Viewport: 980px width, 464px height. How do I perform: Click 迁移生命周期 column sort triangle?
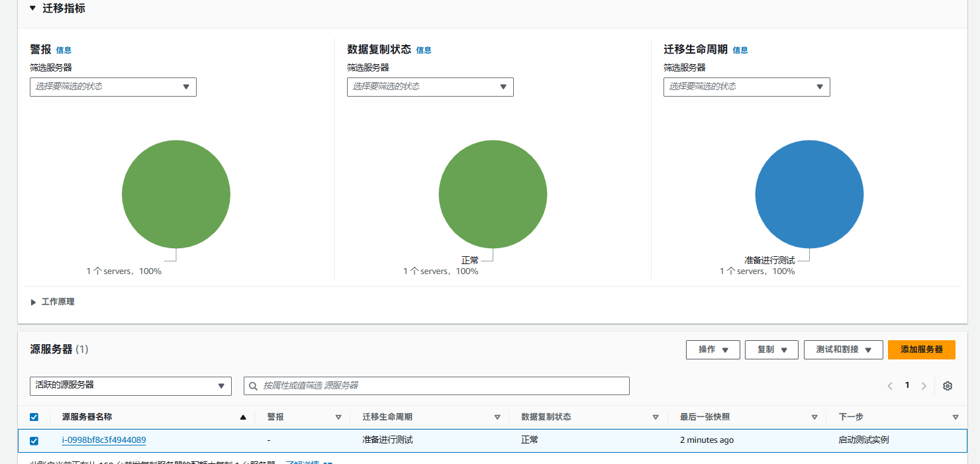pos(497,417)
